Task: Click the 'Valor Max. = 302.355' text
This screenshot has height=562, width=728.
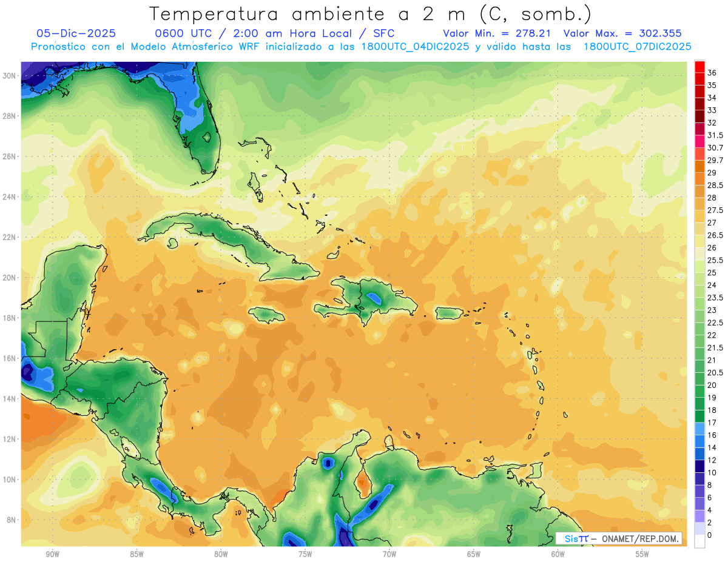Action: coord(622,33)
